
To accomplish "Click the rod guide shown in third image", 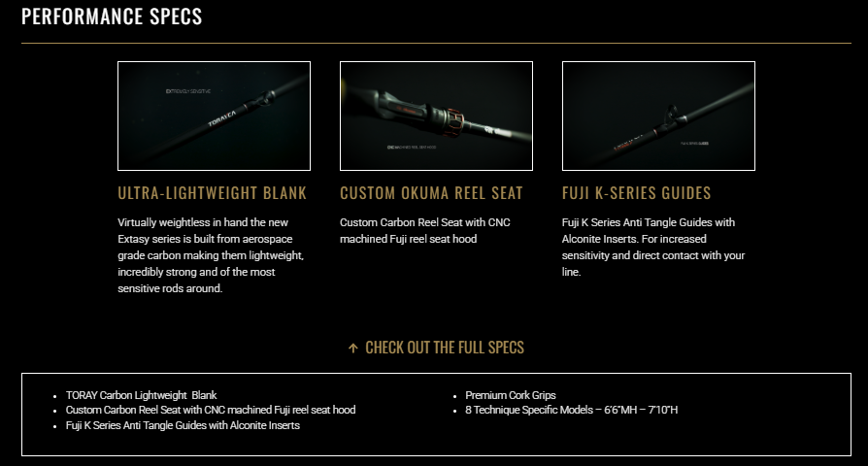I will tap(672, 113).
